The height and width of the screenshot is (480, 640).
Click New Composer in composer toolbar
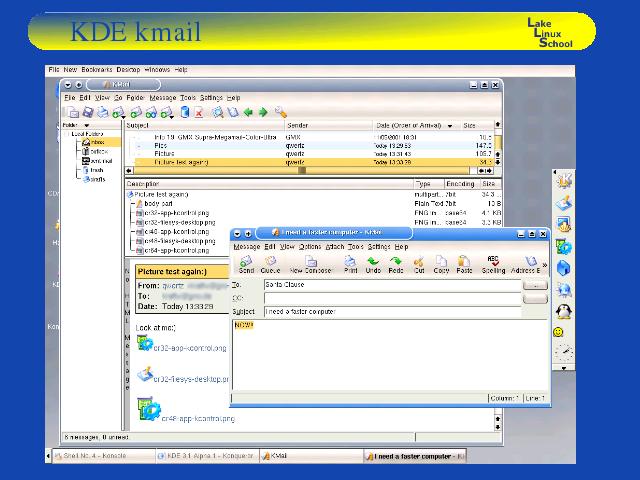pyautogui.click(x=311, y=265)
